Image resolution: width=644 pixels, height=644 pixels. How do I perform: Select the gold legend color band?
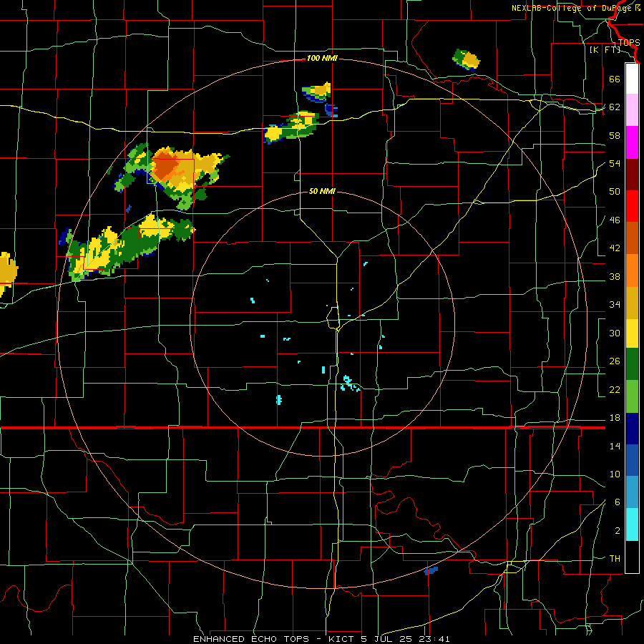point(632,303)
